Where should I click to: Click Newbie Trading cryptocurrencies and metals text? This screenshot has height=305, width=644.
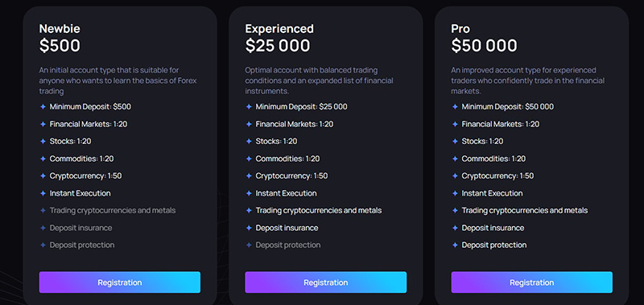pyautogui.click(x=113, y=211)
